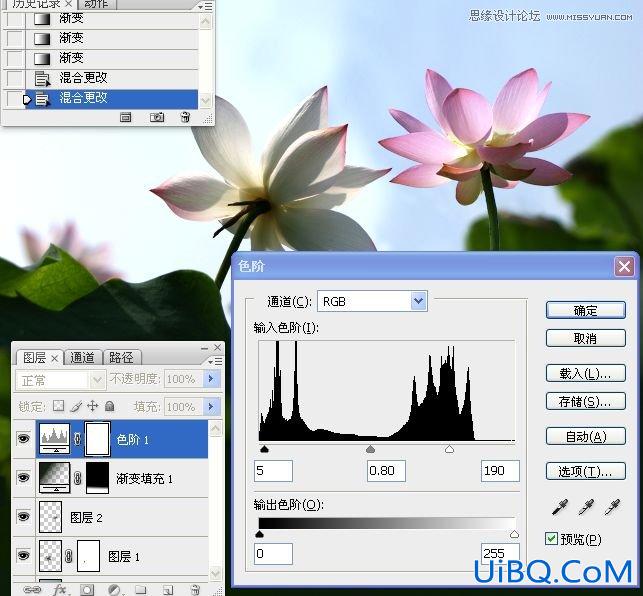The width and height of the screenshot is (643, 596).
Task: Click the input white point slider
Action: [x=449, y=449]
